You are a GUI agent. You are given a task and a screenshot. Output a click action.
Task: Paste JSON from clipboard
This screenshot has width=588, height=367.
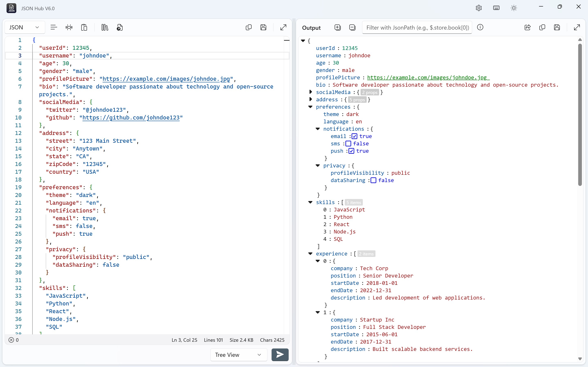pyautogui.click(x=84, y=27)
